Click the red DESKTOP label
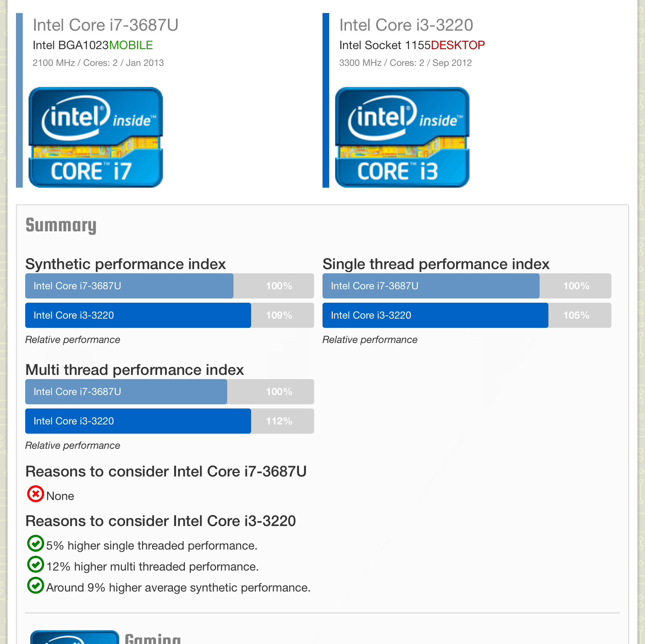 (458, 45)
